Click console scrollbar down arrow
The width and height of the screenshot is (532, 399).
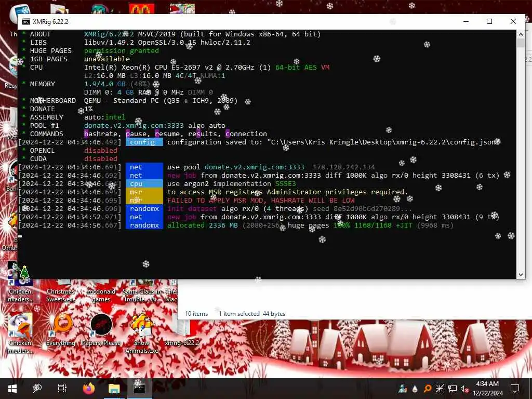coord(521,274)
